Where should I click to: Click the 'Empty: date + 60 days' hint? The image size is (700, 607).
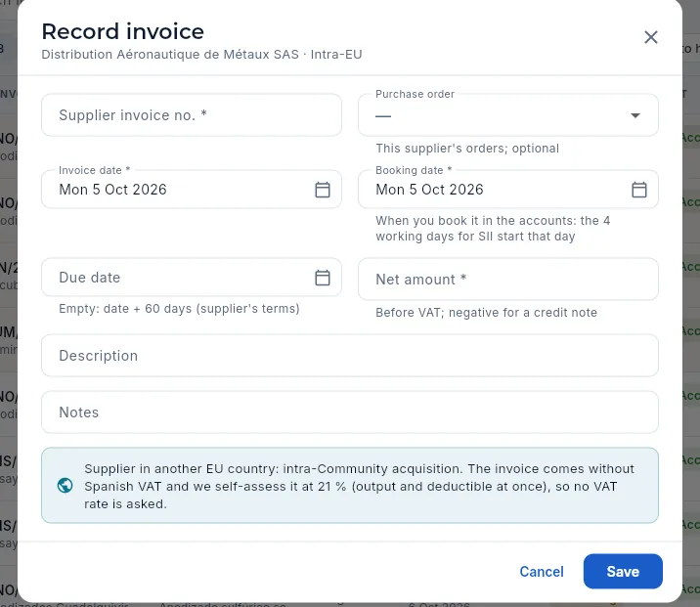[x=179, y=309]
